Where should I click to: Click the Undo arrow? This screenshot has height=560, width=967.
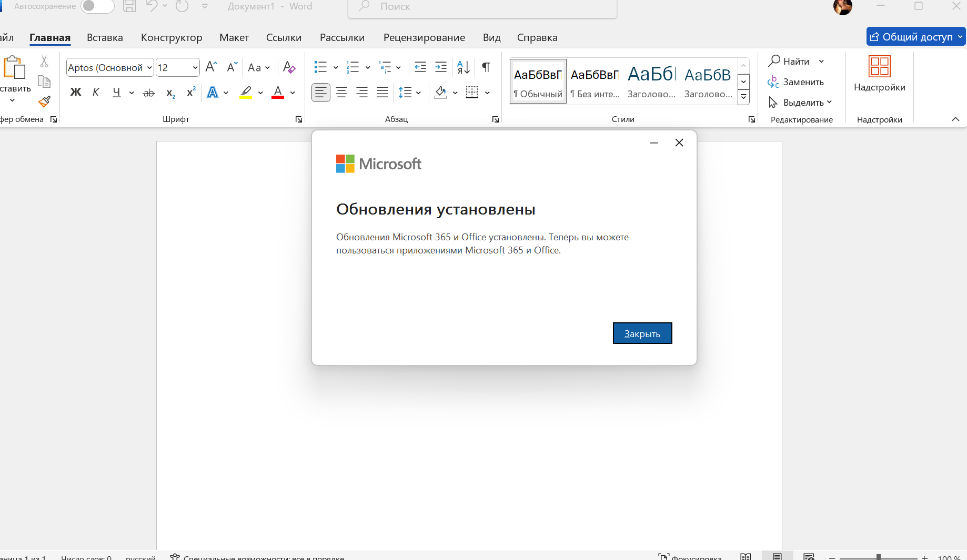pyautogui.click(x=152, y=6)
